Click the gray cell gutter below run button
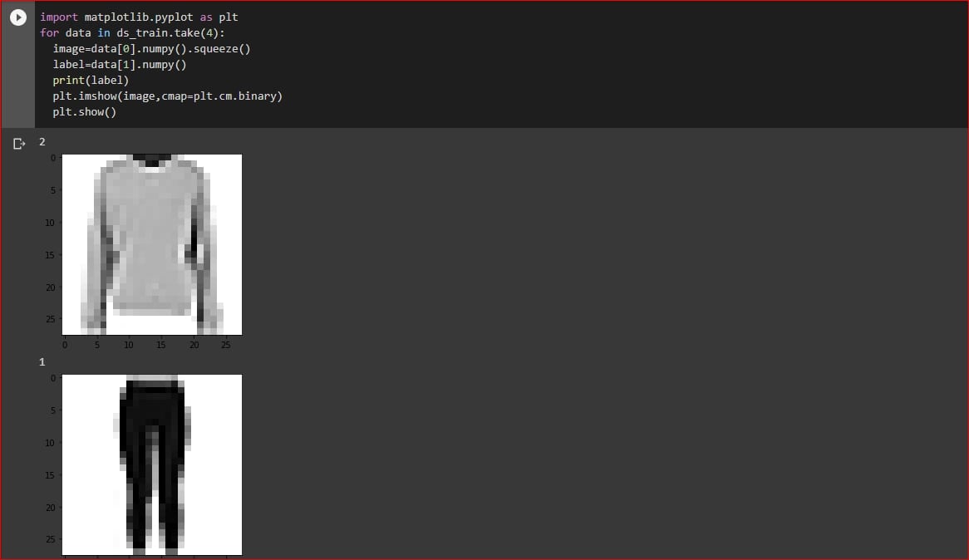Screen dimensions: 969x560 [18, 77]
